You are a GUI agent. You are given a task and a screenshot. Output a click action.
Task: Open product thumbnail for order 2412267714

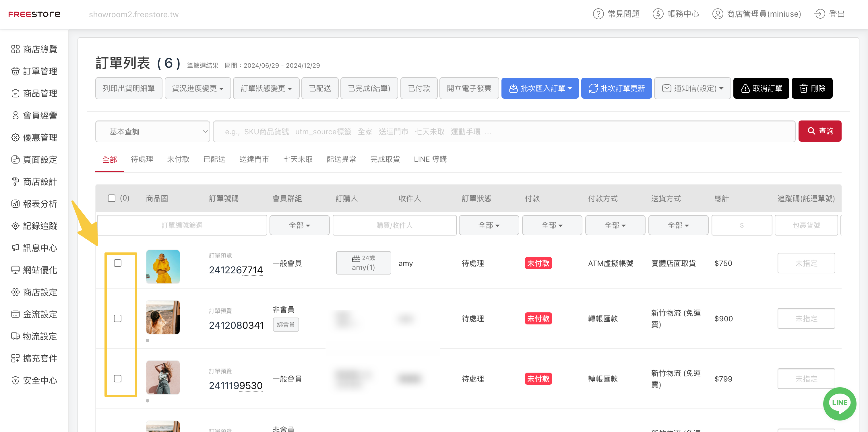pos(163,266)
